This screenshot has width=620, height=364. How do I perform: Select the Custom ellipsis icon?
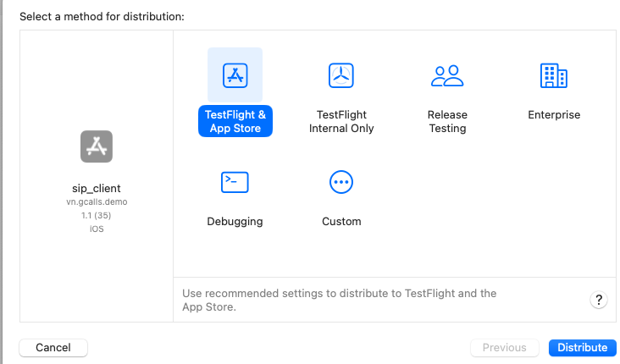[341, 181]
